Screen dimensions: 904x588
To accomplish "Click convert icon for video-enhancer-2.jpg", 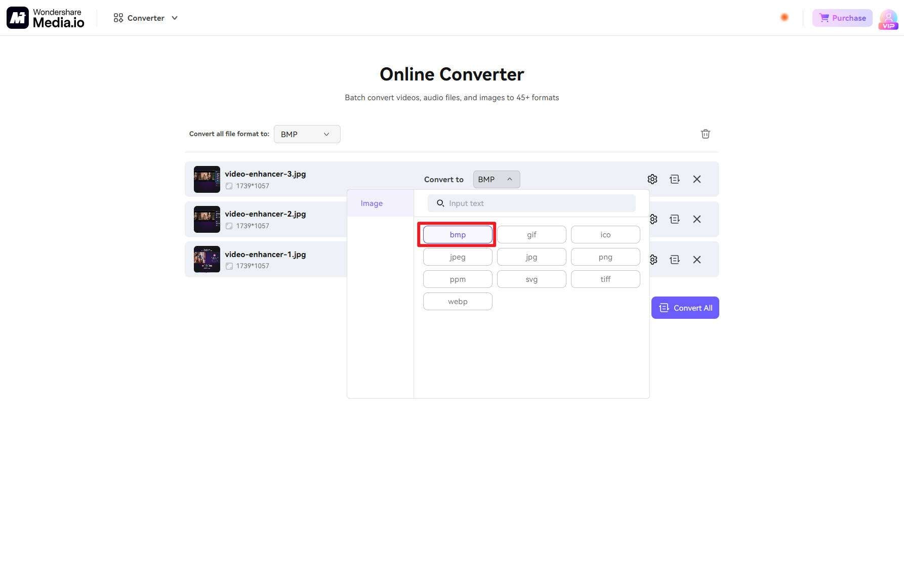I will pos(674,219).
